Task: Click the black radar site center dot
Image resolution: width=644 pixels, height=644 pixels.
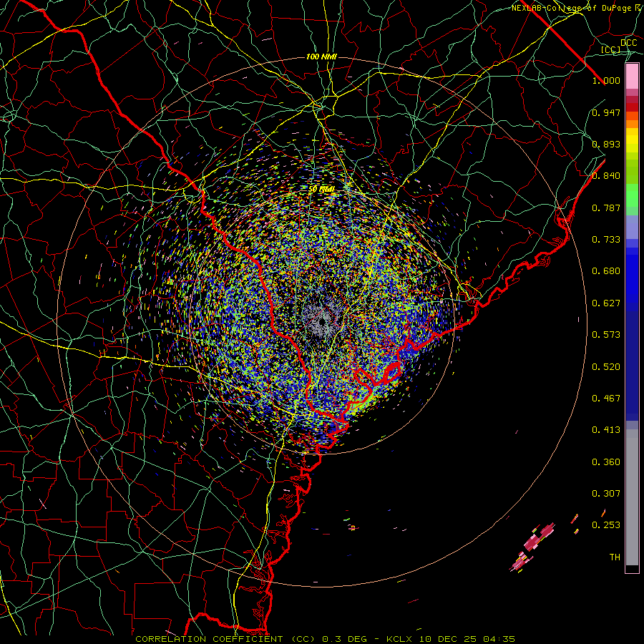Action: (x=323, y=322)
